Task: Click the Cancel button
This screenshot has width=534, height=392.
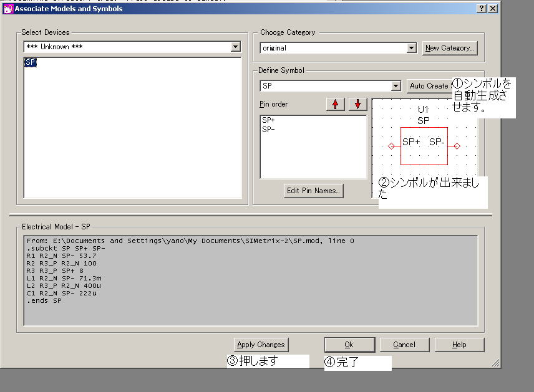Action: (x=404, y=345)
